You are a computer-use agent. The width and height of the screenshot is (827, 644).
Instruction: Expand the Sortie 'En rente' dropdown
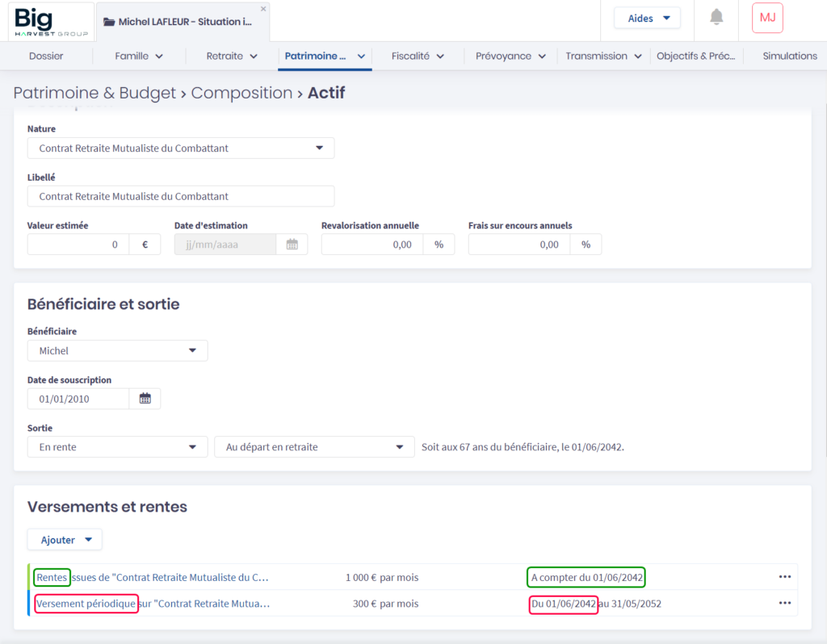point(118,447)
